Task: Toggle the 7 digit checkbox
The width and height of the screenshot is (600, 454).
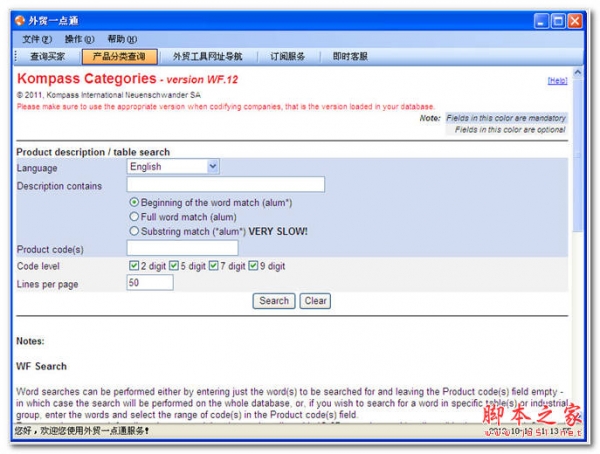Action: pos(214,266)
